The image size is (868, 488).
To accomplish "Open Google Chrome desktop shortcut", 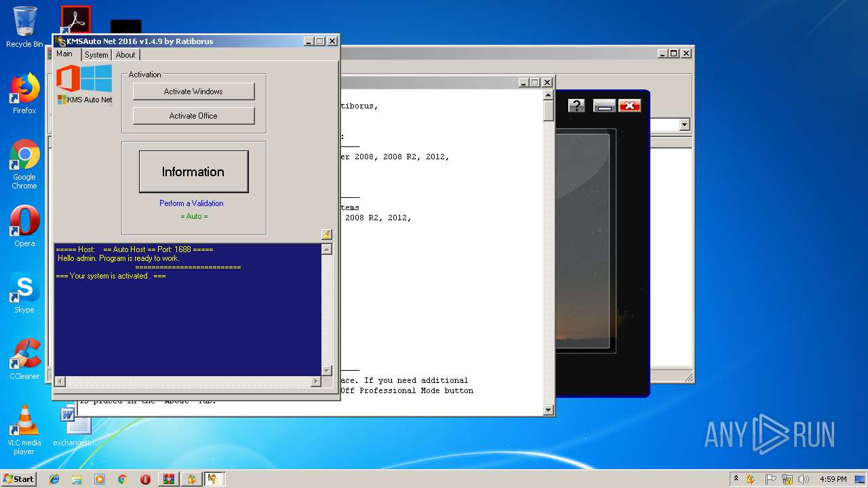I will [x=24, y=164].
